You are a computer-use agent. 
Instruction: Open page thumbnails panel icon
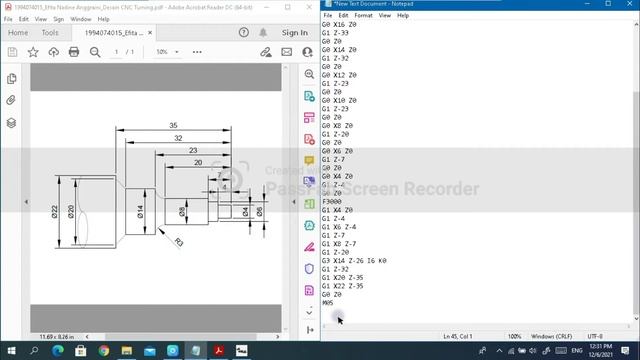[x=11, y=78]
